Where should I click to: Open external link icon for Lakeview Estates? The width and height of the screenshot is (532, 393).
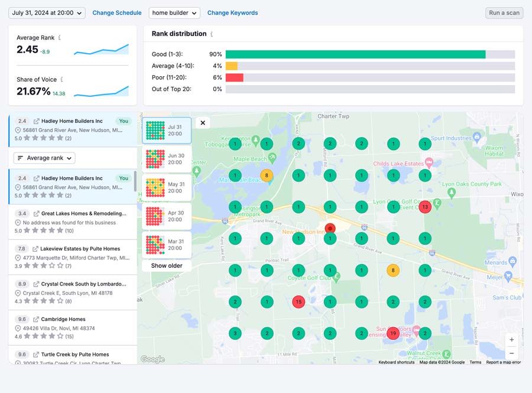(36, 249)
